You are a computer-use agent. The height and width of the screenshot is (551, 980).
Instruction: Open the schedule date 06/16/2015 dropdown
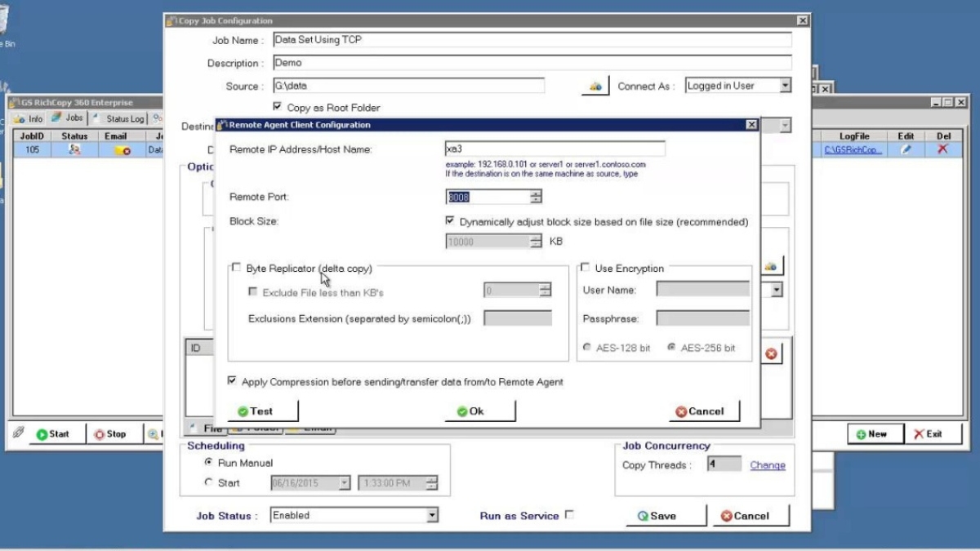click(x=344, y=483)
